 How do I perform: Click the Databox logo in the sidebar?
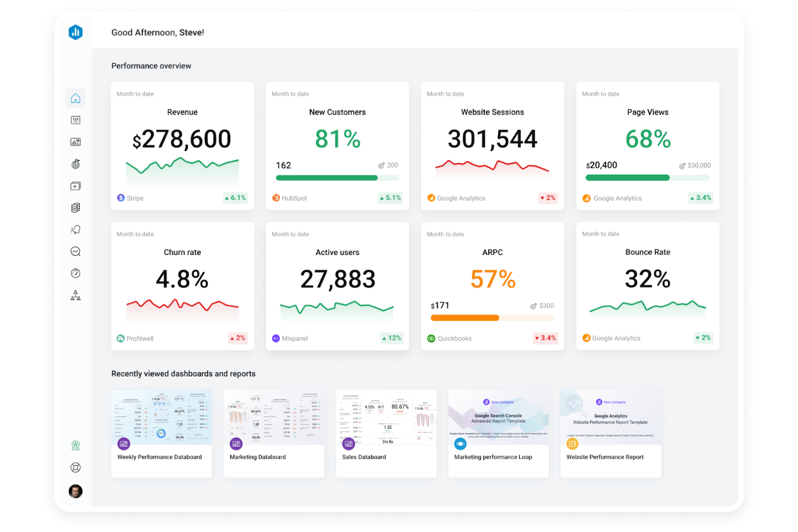coord(75,32)
